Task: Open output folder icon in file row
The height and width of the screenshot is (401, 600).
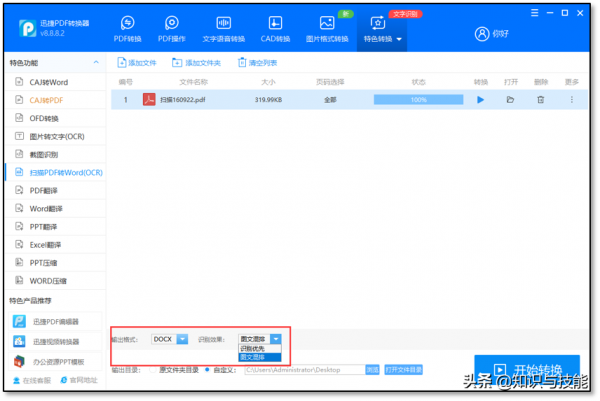Action: click(510, 100)
